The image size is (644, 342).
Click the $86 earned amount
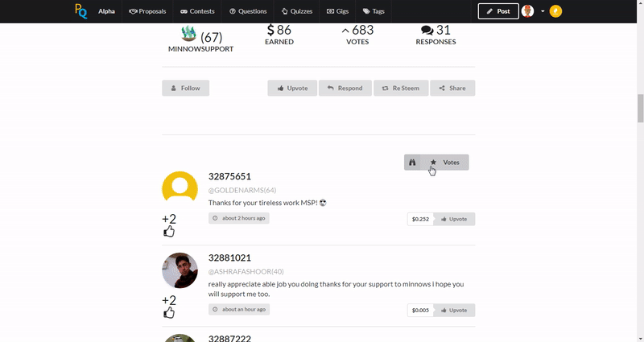point(279,30)
